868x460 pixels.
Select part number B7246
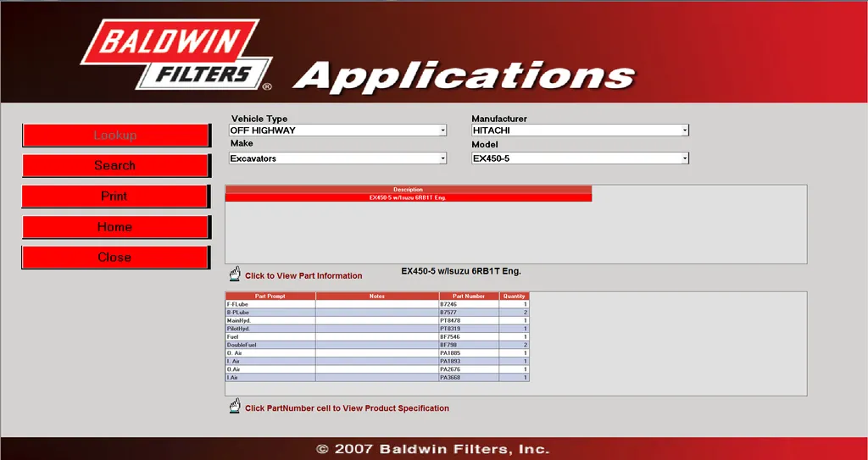469,304
